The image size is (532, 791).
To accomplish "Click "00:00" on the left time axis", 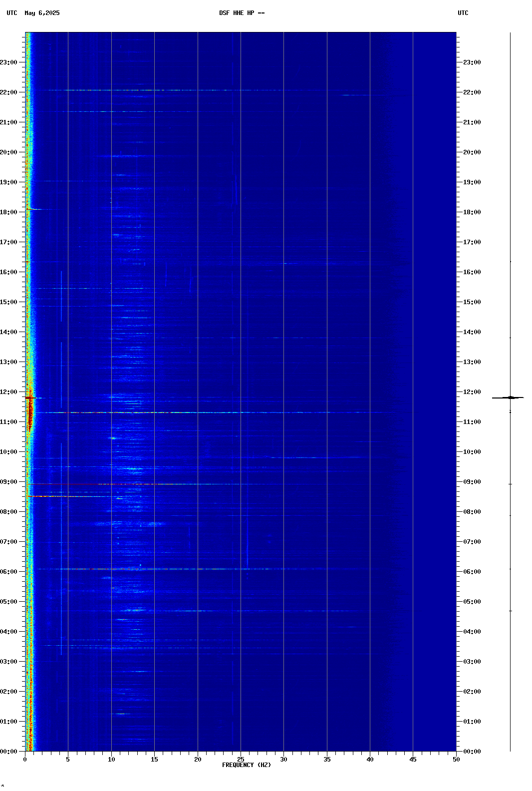I will click(8, 752).
